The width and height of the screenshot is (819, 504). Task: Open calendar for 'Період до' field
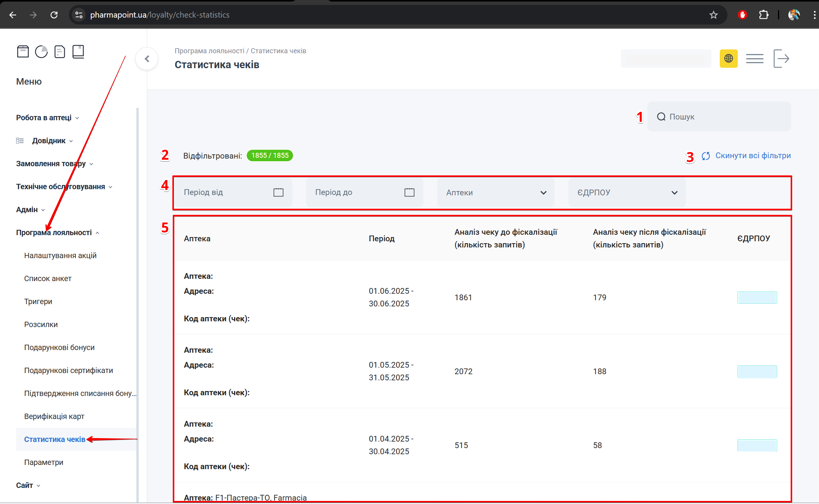[x=409, y=192]
